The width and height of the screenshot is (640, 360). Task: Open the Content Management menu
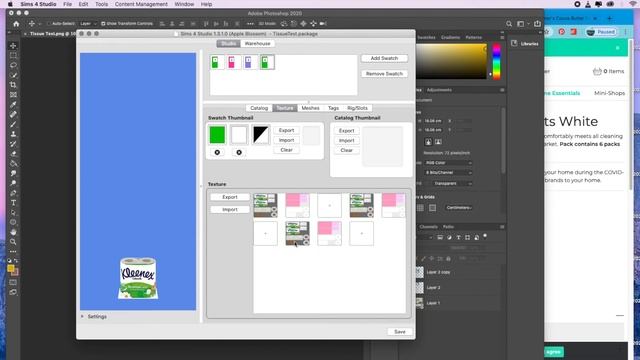click(x=141, y=4)
